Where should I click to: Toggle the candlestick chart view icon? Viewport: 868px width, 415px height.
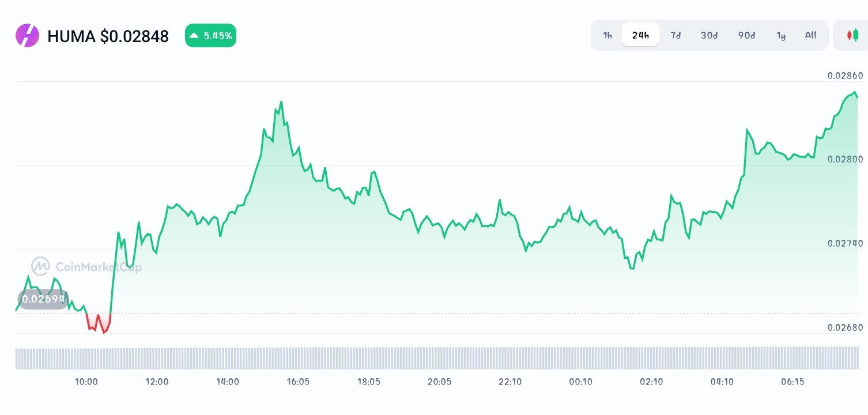click(x=852, y=35)
